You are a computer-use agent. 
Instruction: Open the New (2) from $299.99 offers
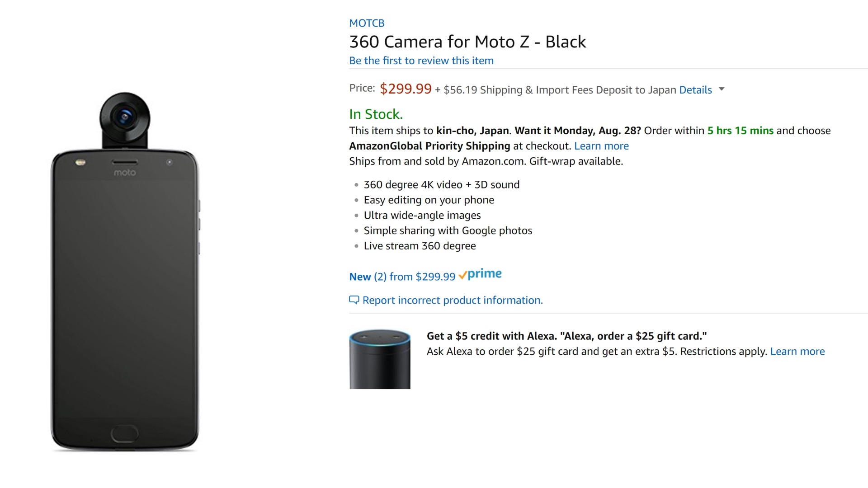point(402,277)
